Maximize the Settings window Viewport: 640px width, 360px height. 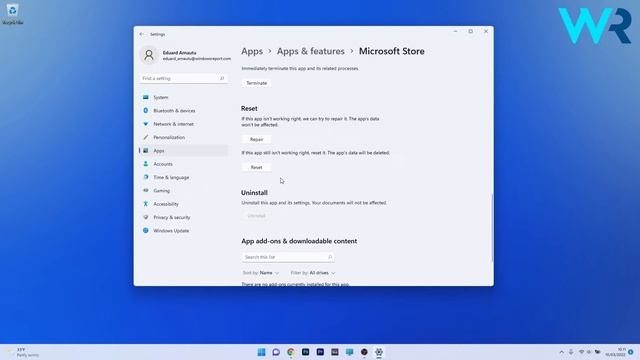(471, 31)
